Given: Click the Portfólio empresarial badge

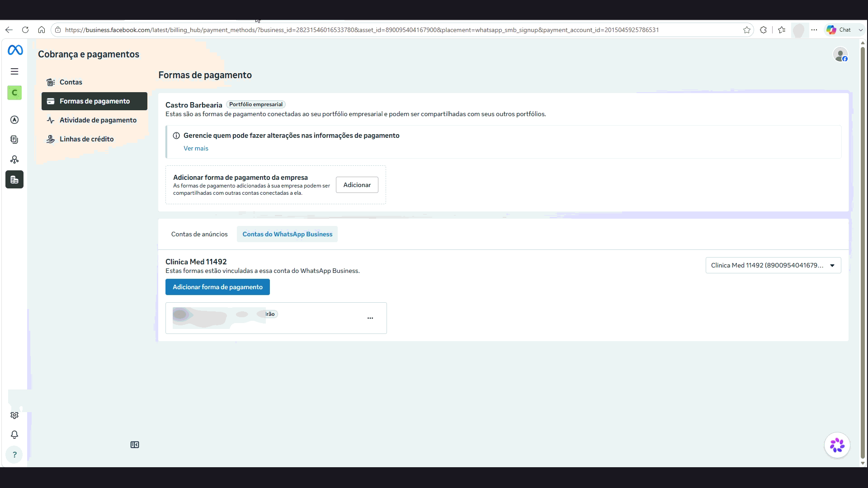Looking at the screenshot, I should (x=256, y=104).
